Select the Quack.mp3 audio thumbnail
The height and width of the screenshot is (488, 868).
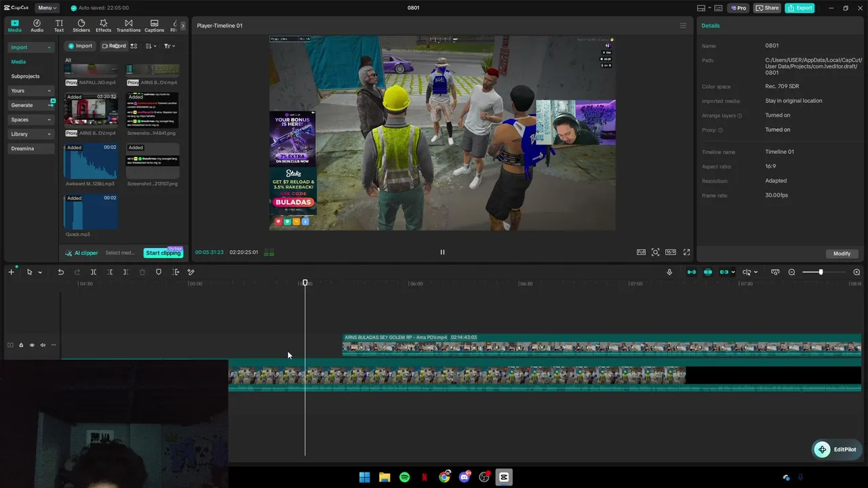tap(90, 211)
